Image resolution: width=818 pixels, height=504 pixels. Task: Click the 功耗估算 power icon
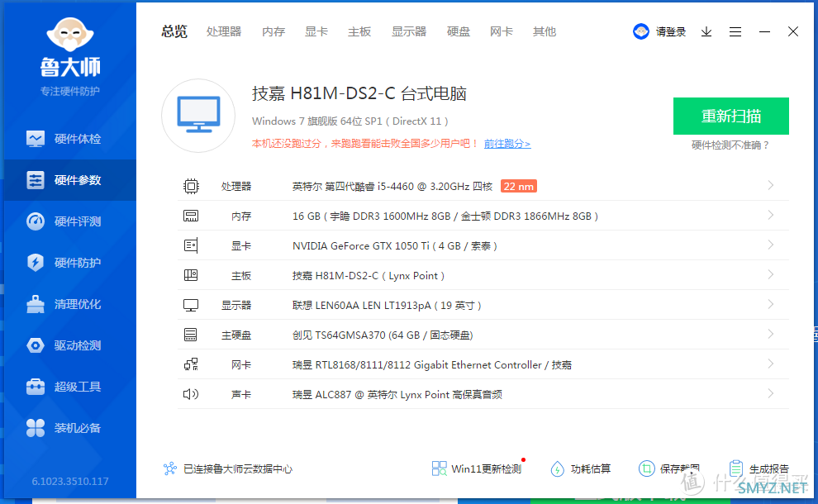[557, 469]
